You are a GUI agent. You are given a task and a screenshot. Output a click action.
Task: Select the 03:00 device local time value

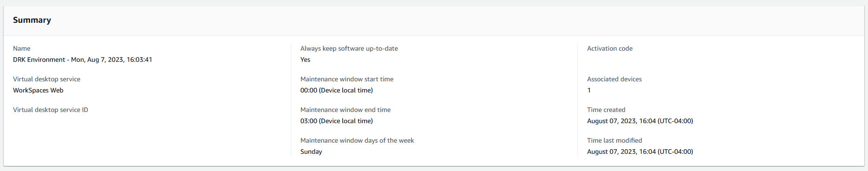click(x=337, y=121)
